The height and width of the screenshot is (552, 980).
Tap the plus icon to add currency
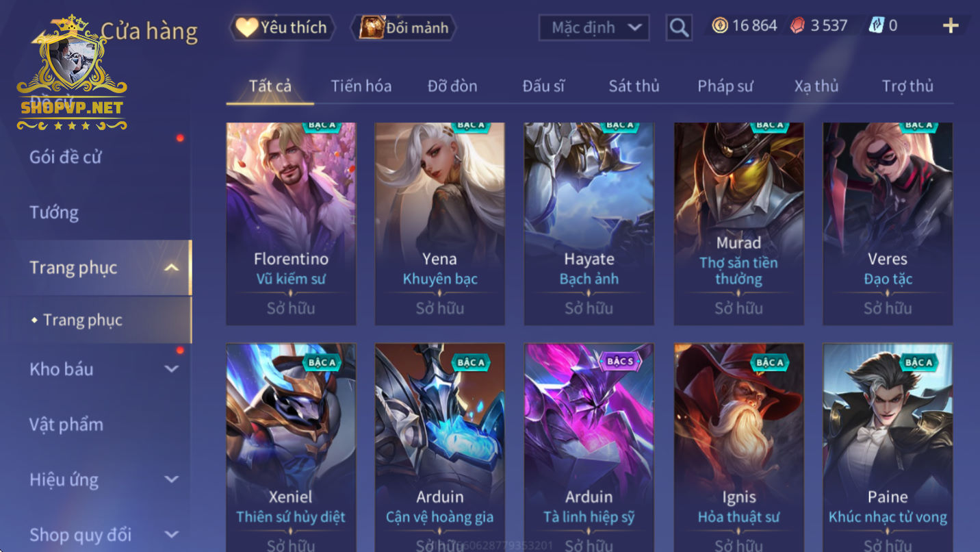click(x=951, y=26)
